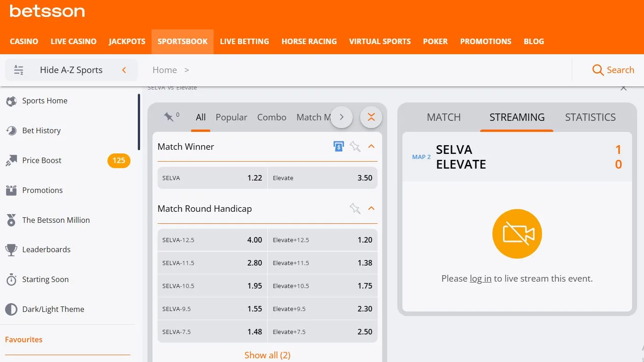Collapse the Match Winner section
Image resolution: width=644 pixels, height=362 pixels.
pyautogui.click(x=372, y=147)
